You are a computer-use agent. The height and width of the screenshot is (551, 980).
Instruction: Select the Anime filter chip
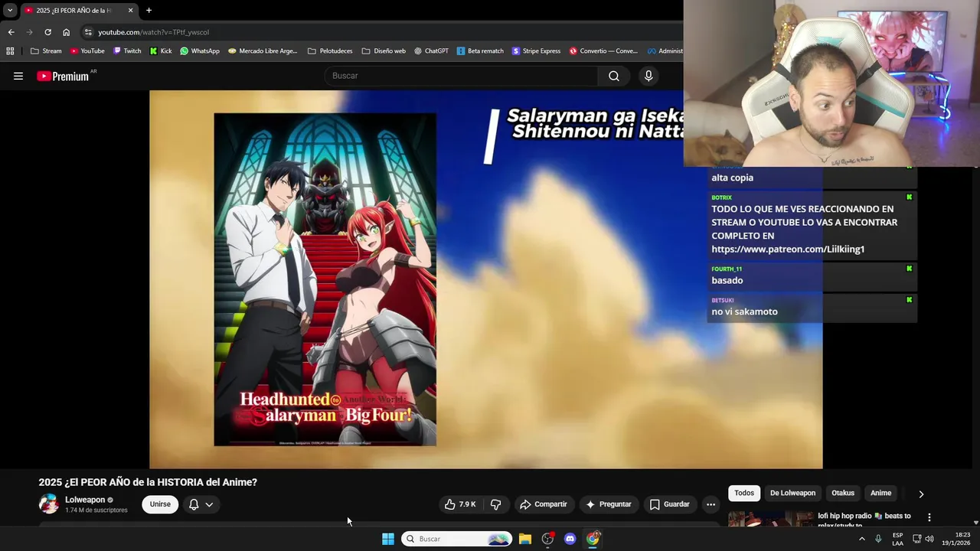click(x=880, y=493)
